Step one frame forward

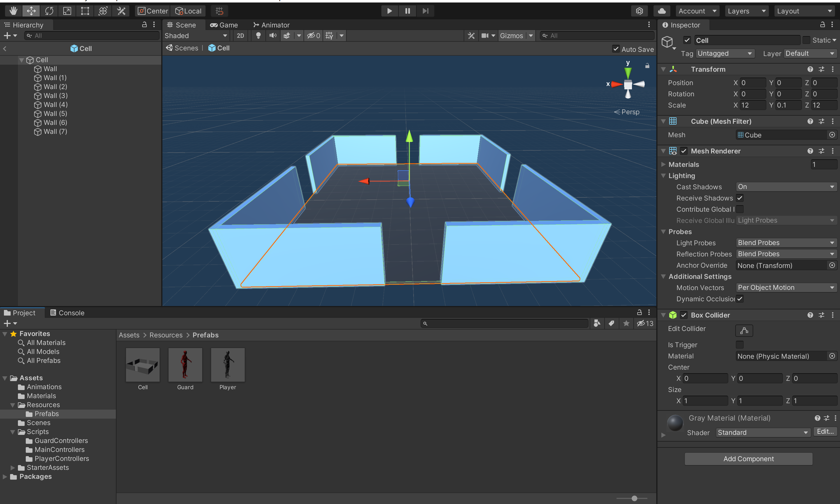point(425,11)
